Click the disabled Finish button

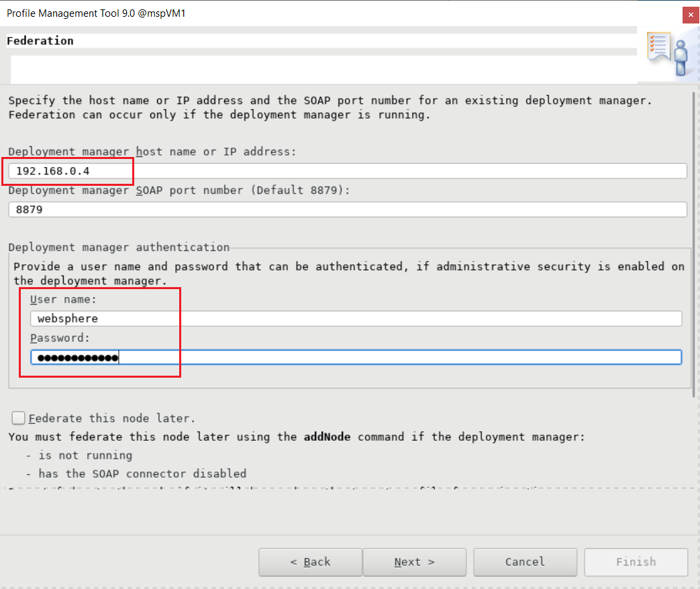coord(636,562)
